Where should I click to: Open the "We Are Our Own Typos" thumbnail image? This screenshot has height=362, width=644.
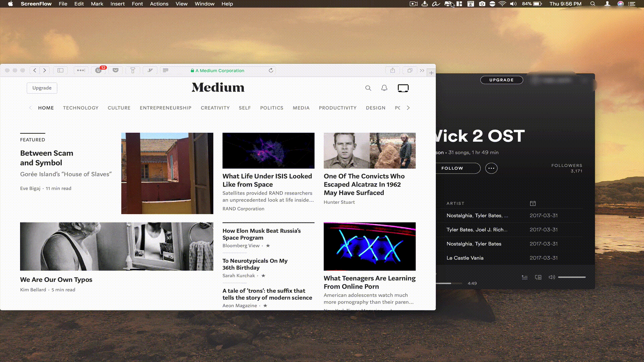pos(116,246)
